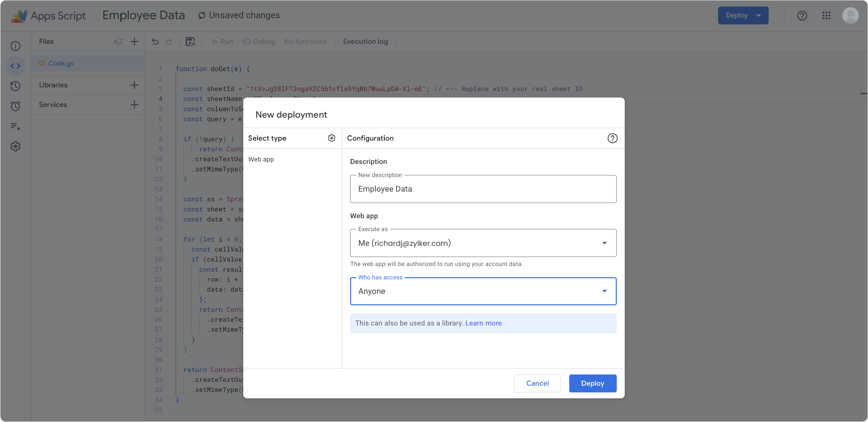Click the save project icon in toolbar

[190, 41]
